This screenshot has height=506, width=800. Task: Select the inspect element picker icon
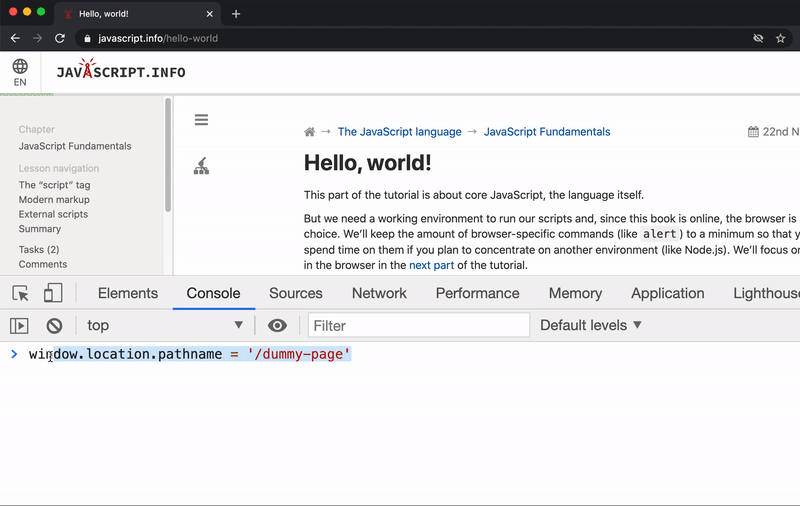pos(20,293)
